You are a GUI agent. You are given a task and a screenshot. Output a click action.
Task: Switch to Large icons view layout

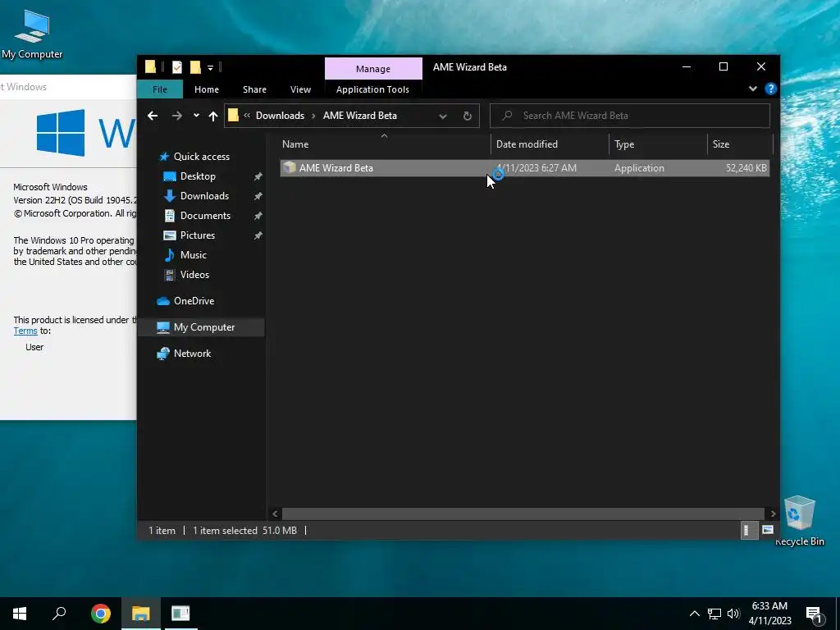click(x=768, y=531)
